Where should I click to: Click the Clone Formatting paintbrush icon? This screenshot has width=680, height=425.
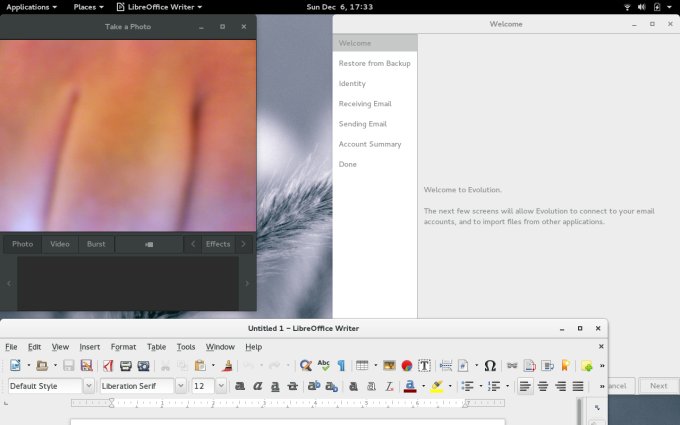click(x=227, y=366)
